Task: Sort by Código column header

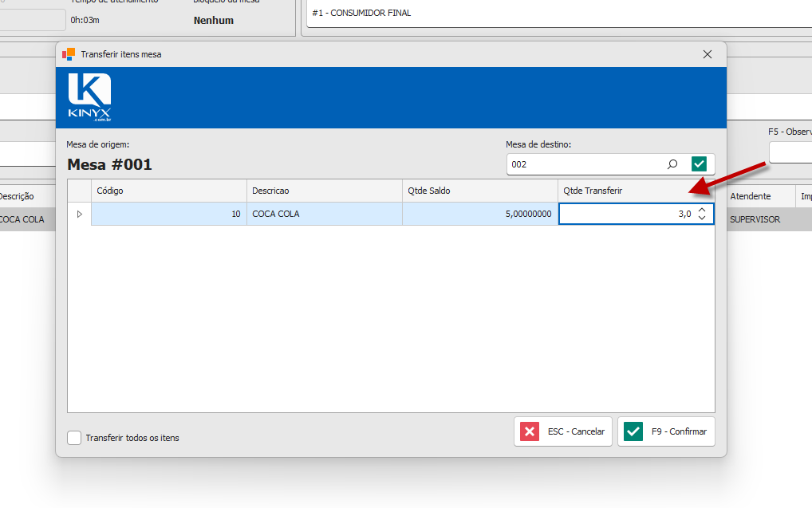Action: (x=169, y=191)
